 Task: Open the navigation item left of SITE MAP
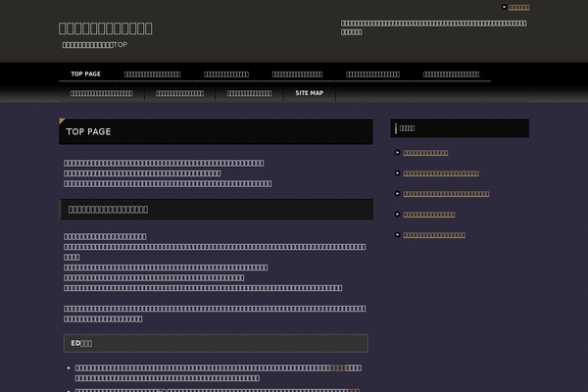pos(249,93)
